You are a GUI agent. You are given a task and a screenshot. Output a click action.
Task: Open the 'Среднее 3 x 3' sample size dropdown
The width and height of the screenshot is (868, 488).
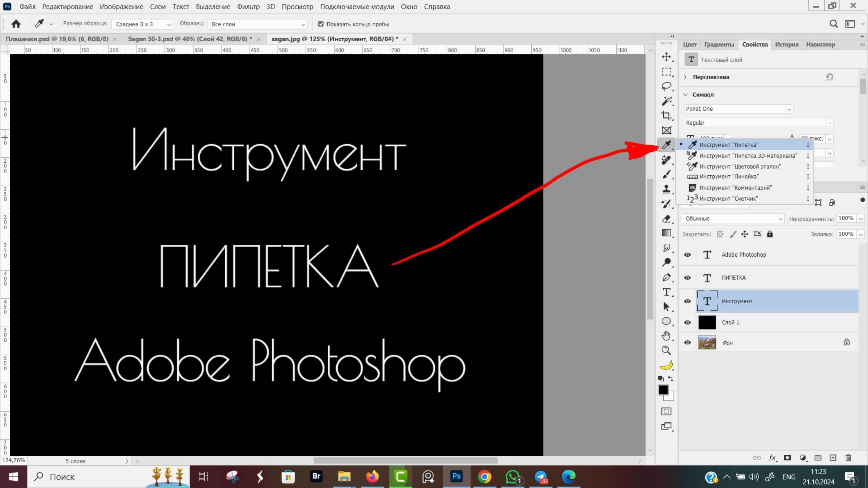pyautogui.click(x=142, y=24)
